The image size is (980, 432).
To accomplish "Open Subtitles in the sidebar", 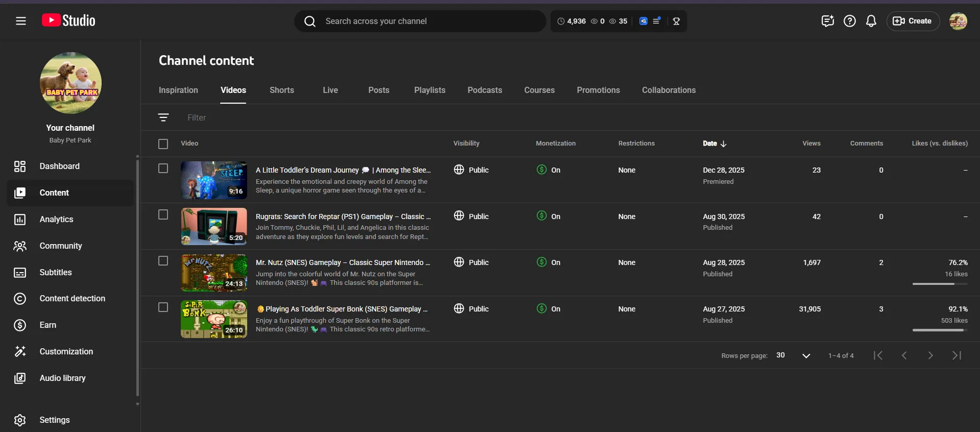I will (70, 273).
